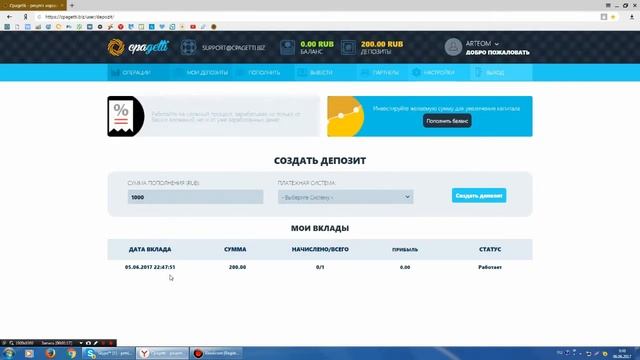This screenshot has height=360, width=640.
Task: Click the 200.00 deposit sum cell
Action: [x=238, y=267]
